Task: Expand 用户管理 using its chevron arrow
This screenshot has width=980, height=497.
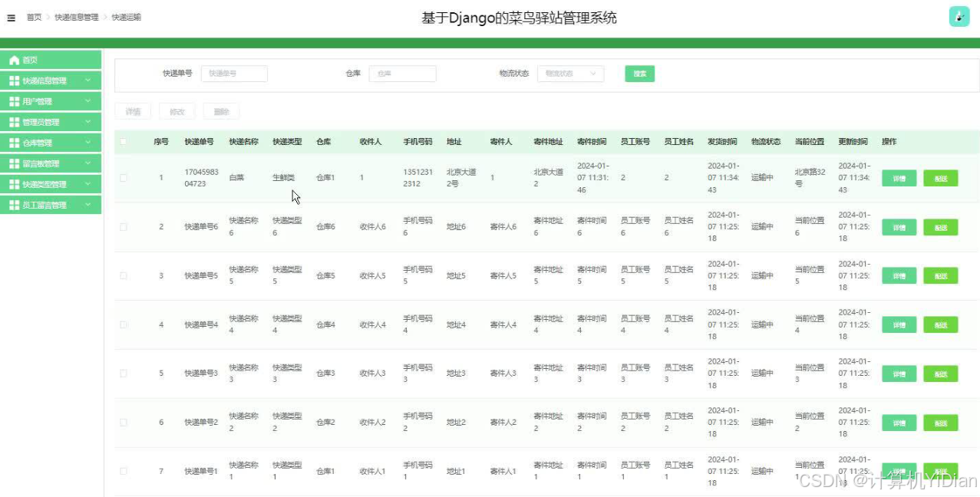Action: 88,101
